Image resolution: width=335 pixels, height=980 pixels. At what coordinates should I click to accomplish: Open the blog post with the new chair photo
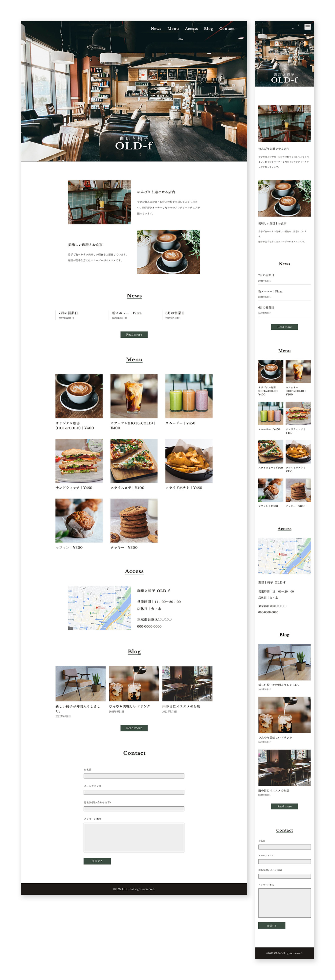point(80,684)
